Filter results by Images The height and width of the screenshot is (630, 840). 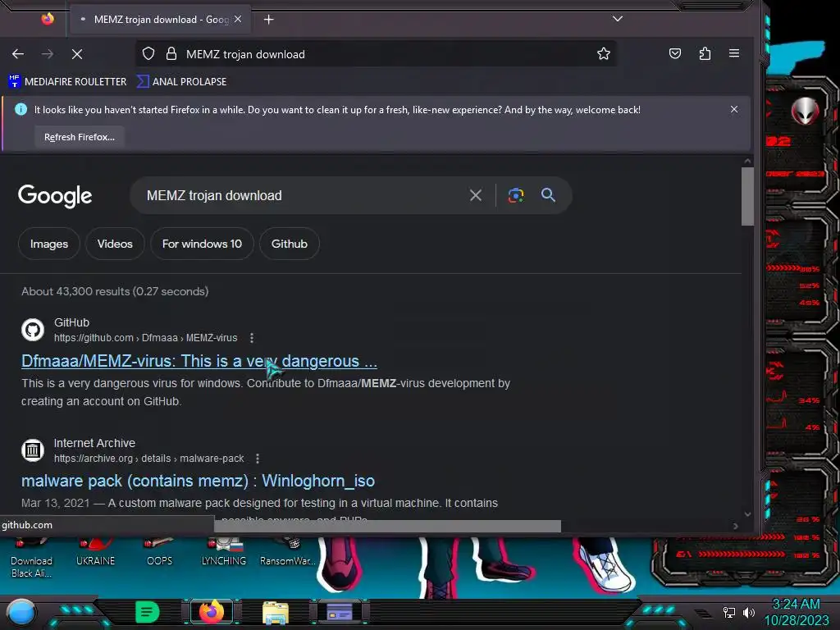49,244
